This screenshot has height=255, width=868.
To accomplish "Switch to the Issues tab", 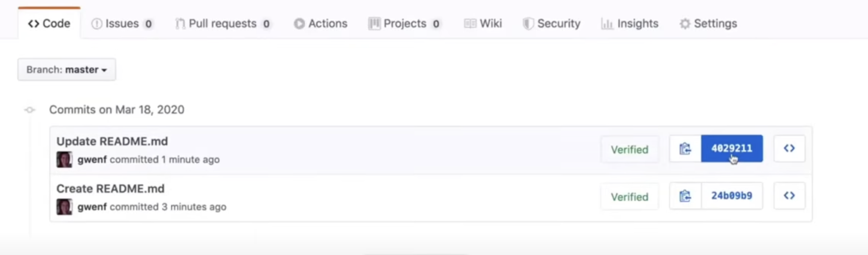I will (x=122, y=23).
